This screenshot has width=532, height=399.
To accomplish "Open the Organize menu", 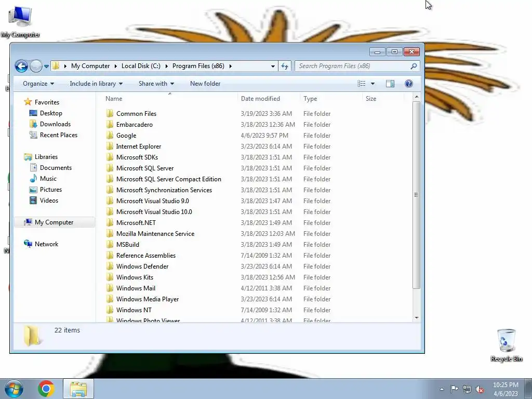I will pos(38,84).
